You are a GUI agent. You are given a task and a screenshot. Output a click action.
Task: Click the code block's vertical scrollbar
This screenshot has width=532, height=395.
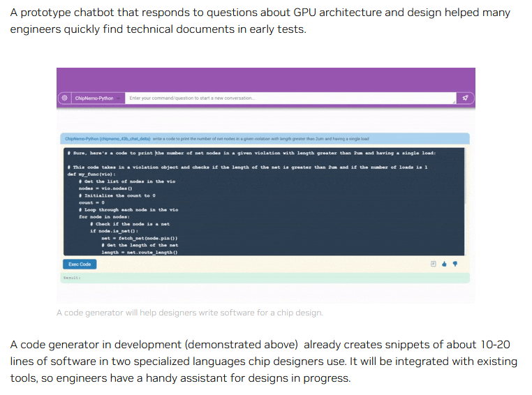click(x=466, y=177)
